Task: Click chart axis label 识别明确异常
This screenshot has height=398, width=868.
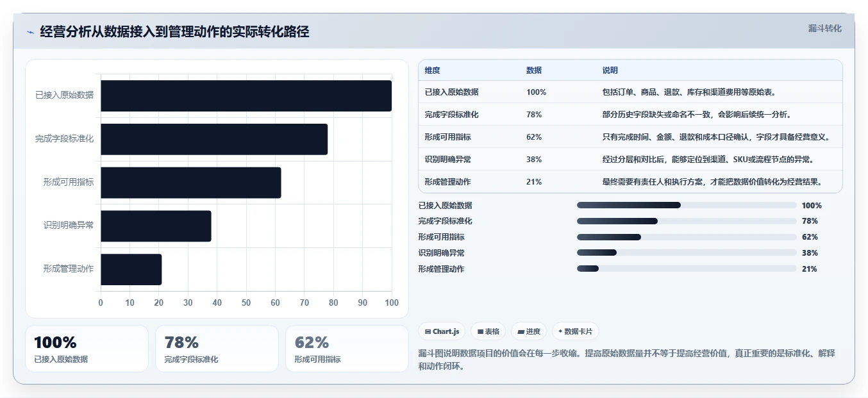Action: [x=69, y=226]
